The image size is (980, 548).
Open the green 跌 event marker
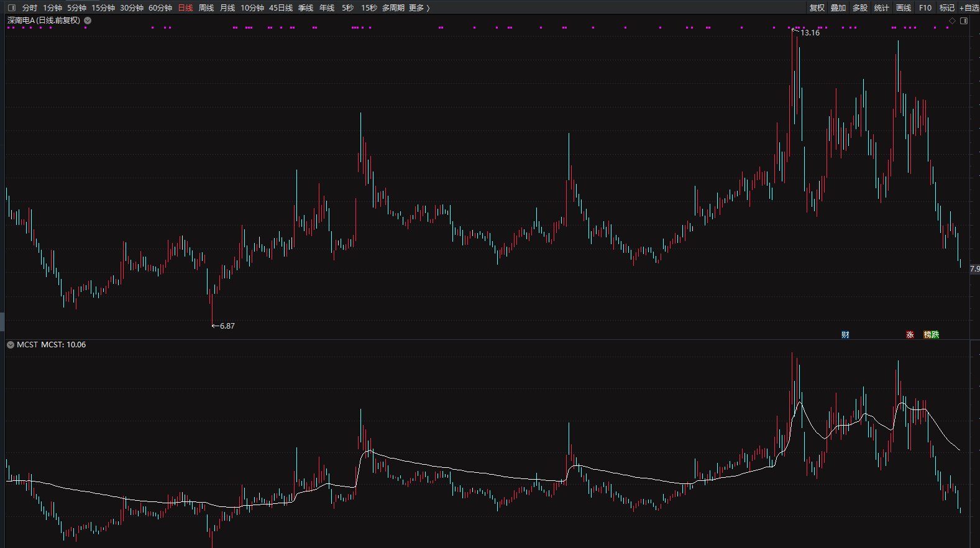click(935, 335)
